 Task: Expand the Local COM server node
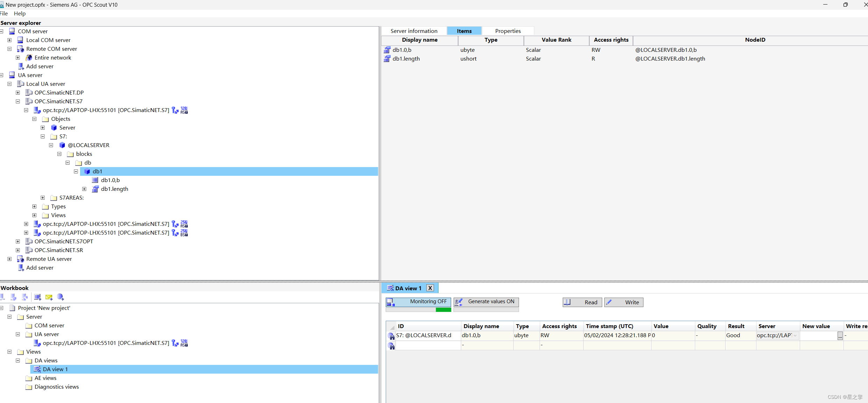(x=10, y=40)
